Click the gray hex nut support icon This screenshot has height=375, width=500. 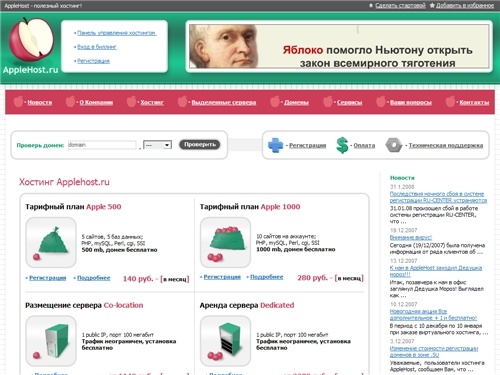tap(394, 145)
